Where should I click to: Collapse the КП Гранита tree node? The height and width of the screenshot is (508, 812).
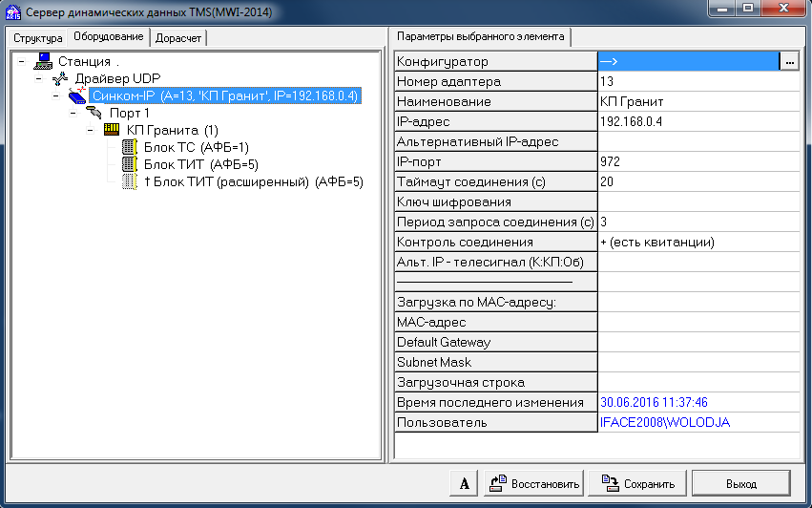90,130
